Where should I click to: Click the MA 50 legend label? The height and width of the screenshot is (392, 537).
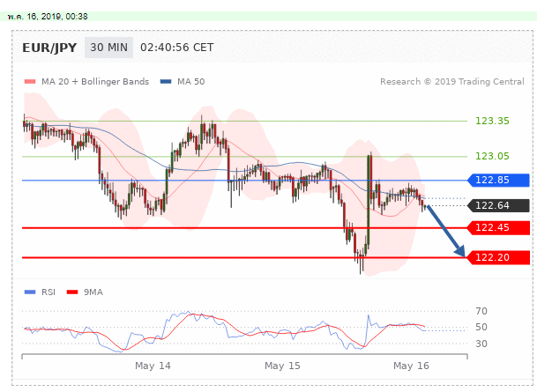190,81
